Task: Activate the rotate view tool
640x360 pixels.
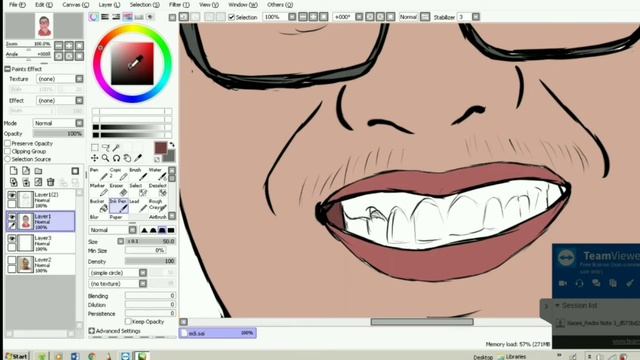Action: click(116, 158)
